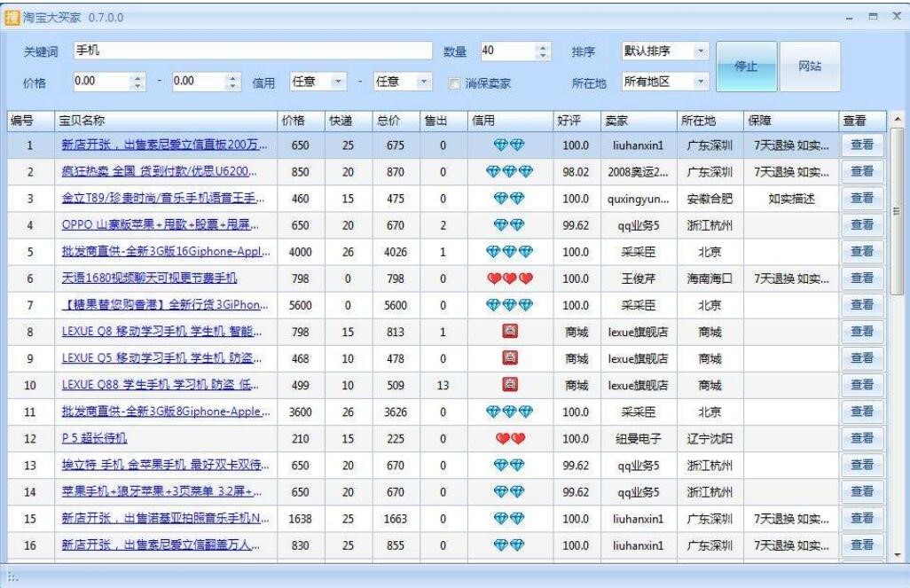Click seller name 纽曼电子
Image resolution: width=910 pixels, height=588 pixels.
(x=639, y=439)
